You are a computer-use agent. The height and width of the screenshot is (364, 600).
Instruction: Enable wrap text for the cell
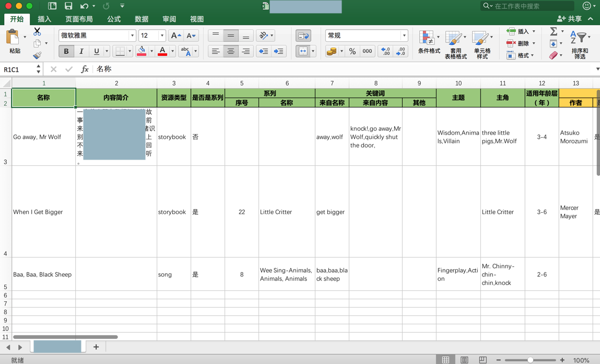(x=303, y=35)
